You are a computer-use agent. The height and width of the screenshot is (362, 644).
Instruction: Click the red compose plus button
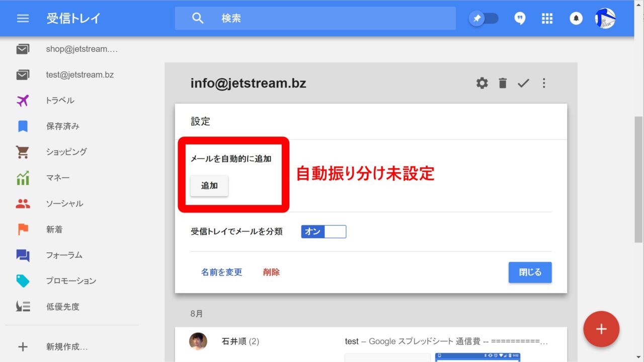click(601, 329)
